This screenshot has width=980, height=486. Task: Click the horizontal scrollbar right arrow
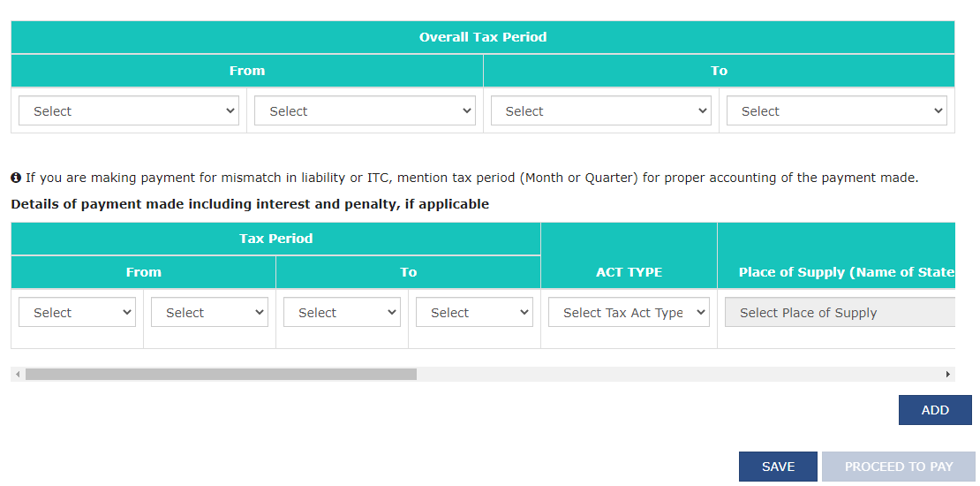(949, 375)
